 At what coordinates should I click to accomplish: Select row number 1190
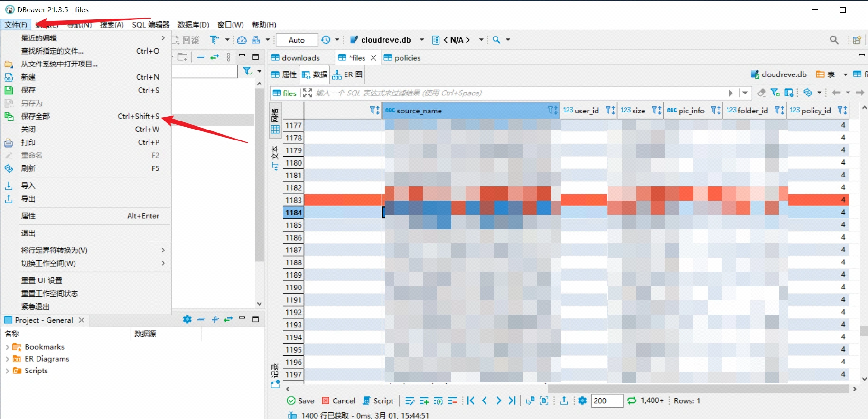(293, 287)
